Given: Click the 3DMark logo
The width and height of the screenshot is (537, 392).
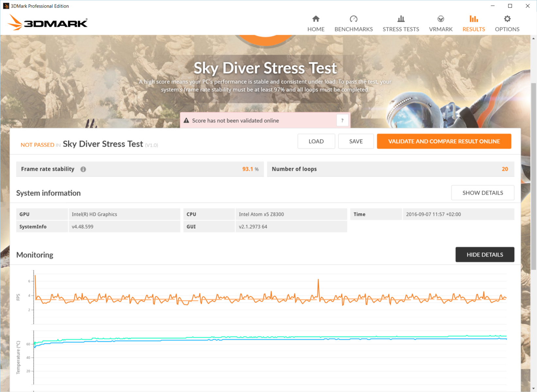Looking at the screenshot, I should [48, 23].
